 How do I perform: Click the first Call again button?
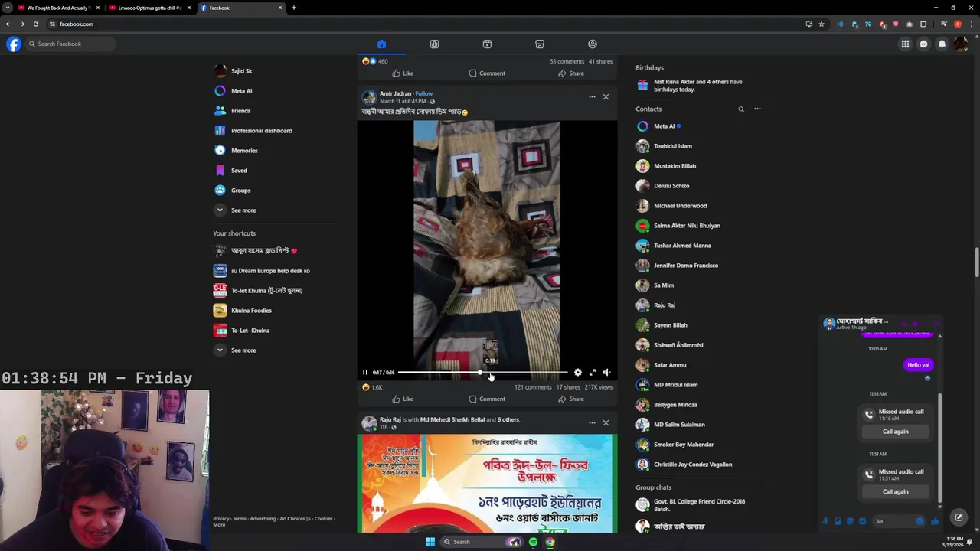coord(895,432)
